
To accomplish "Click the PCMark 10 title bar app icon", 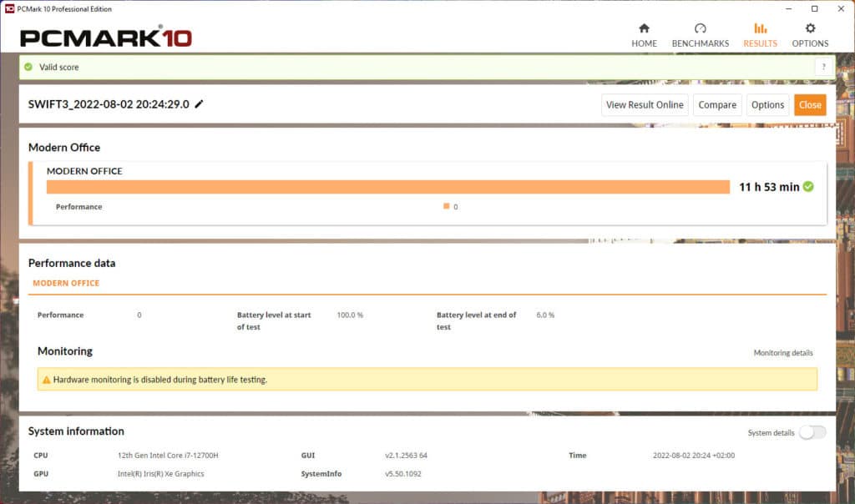I will (x=9, y=8).
